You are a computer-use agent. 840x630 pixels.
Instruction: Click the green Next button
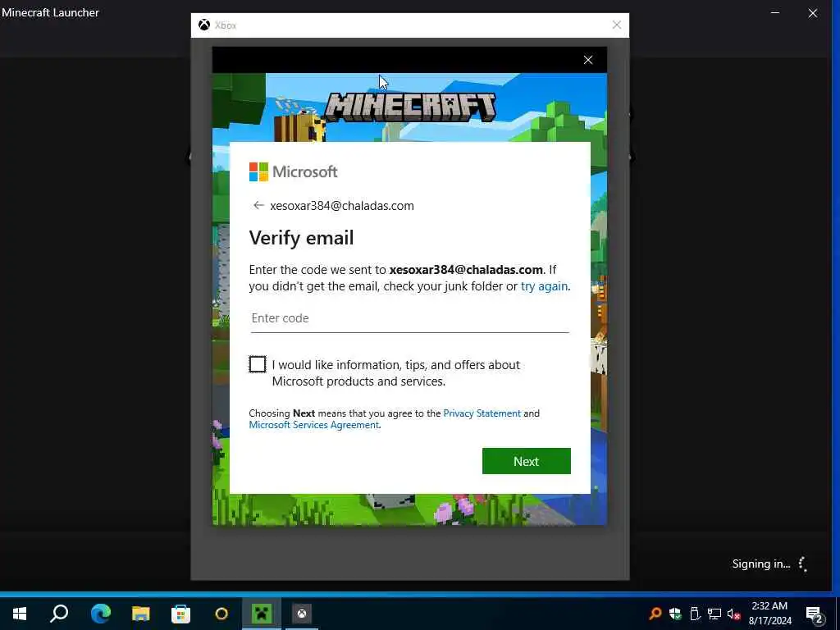pyautogui.click(x=526, y=461)
